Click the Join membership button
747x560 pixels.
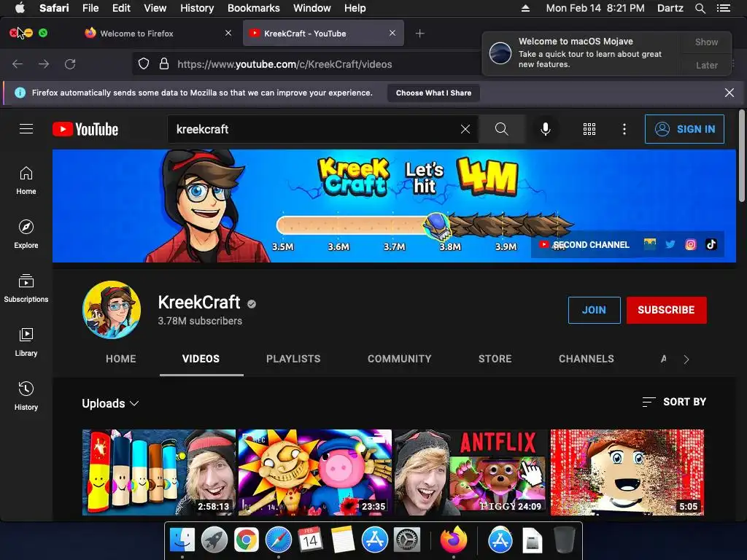pos(594,310)
